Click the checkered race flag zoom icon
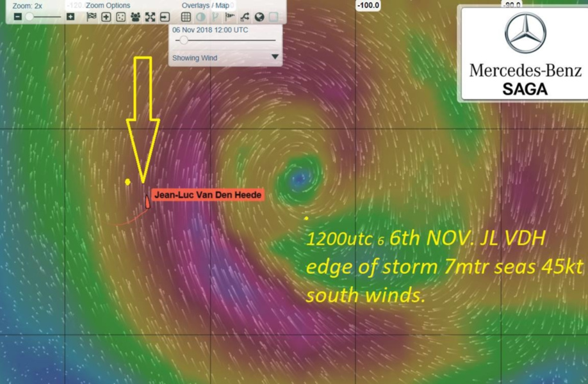 click(x=92, y=17)
